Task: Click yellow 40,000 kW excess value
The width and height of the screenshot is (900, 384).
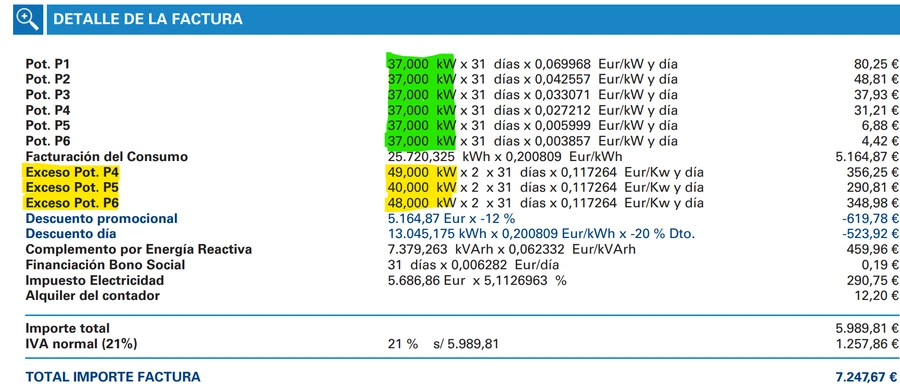Action: [421, 188]
